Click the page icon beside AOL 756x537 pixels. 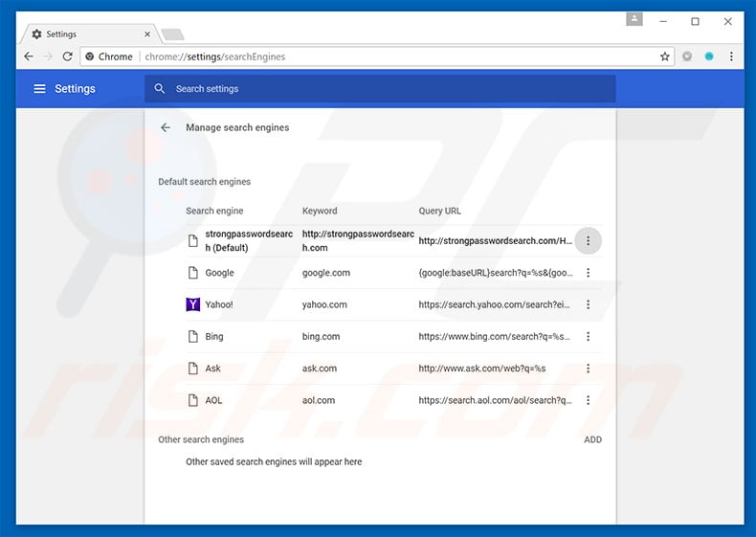tap(193, 400)
